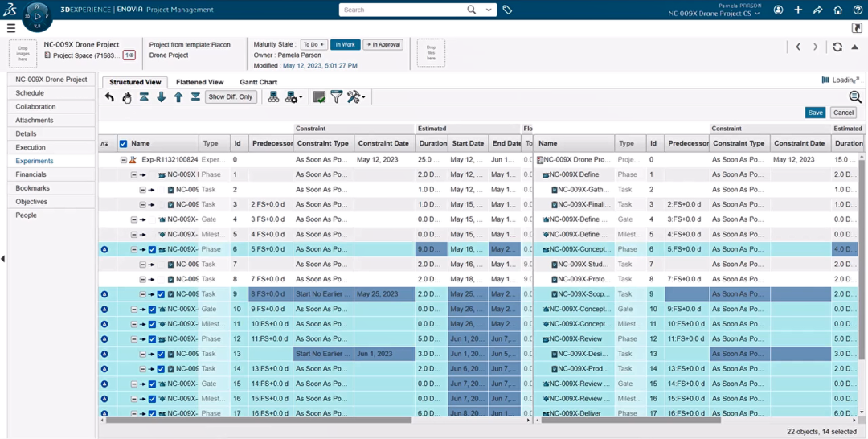The image size is (868, 439).
Task: Navigate forward with right chevron
Action: pyautogui.click(x=816, y=47)
